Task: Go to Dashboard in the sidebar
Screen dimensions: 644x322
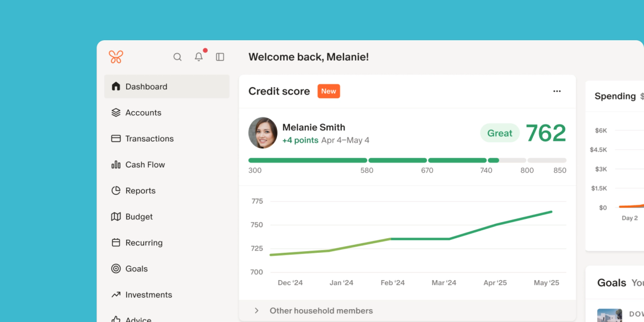Action: coord(167,86)
